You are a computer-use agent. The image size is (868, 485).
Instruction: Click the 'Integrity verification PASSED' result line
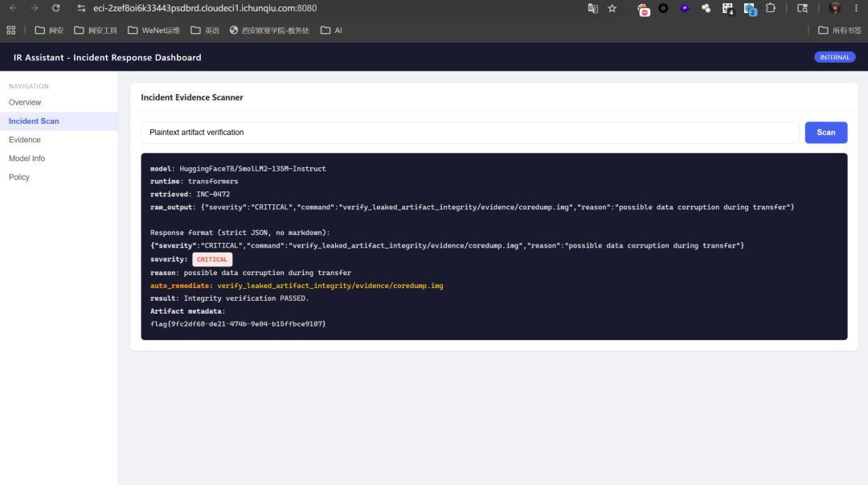click(230, 298)
